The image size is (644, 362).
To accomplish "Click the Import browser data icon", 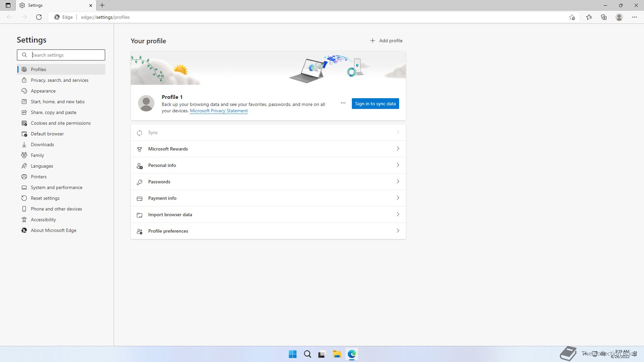I will [140, 215].
